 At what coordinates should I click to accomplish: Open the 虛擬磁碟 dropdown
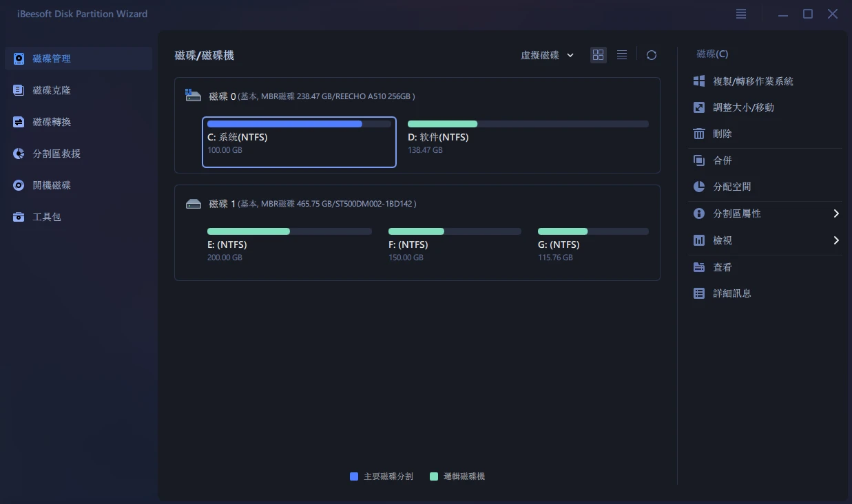[x=547, y=55]
